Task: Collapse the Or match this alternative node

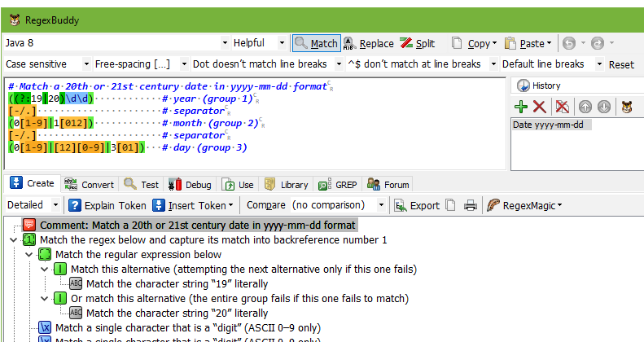Action: [x=44, y=299]
